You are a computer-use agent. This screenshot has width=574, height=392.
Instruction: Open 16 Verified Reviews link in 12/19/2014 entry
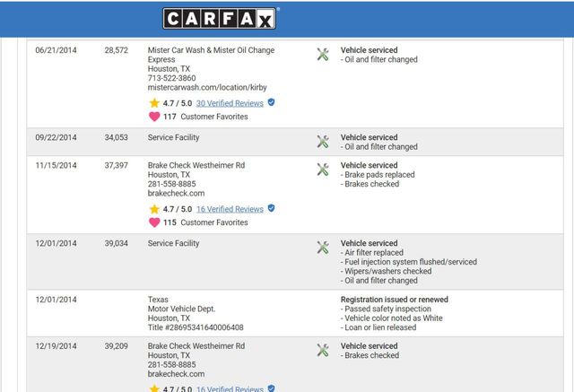click(x=230, y=389)
